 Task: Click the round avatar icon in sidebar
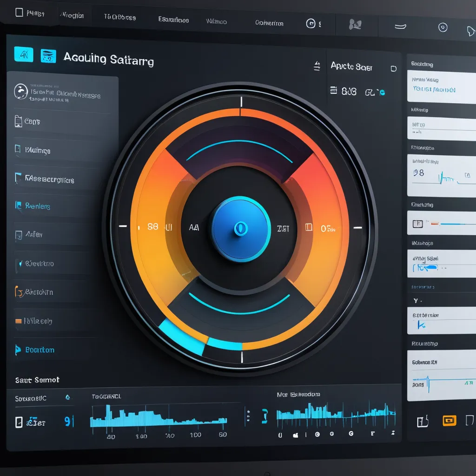(x=21, y=92)
